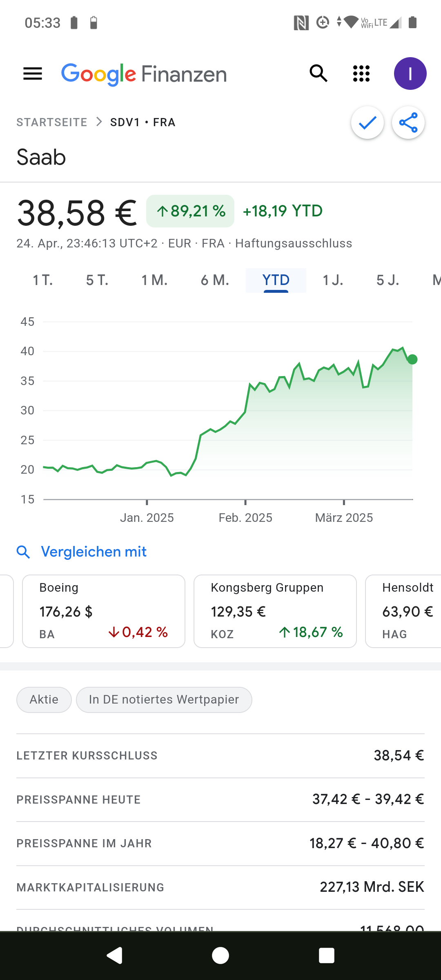The width and height of the screenshot is (441, 980).
Task: Switch chart to 1 J. range
Action: coord(333,281)
